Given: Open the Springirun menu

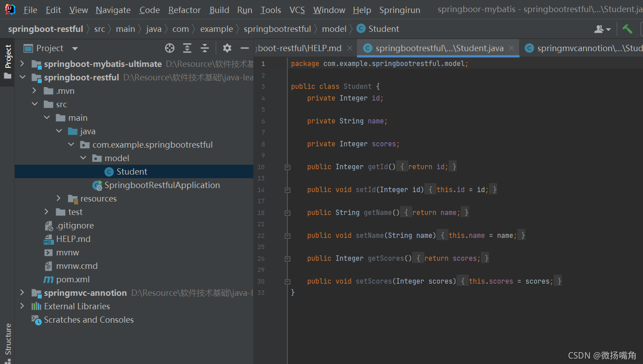Looking at the screenshot, I should pyautogui.click(x=400, y=10).
